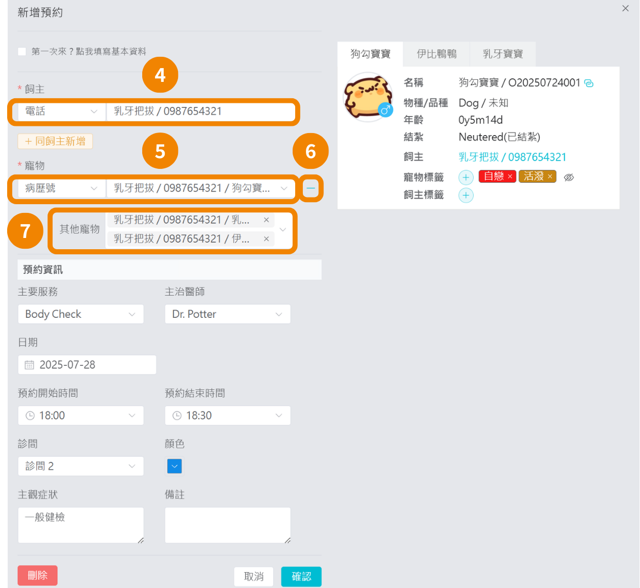
Task: Open the pet selector showing 狗勾寶...
Action: pyautogui.click(x=200, y=188)
